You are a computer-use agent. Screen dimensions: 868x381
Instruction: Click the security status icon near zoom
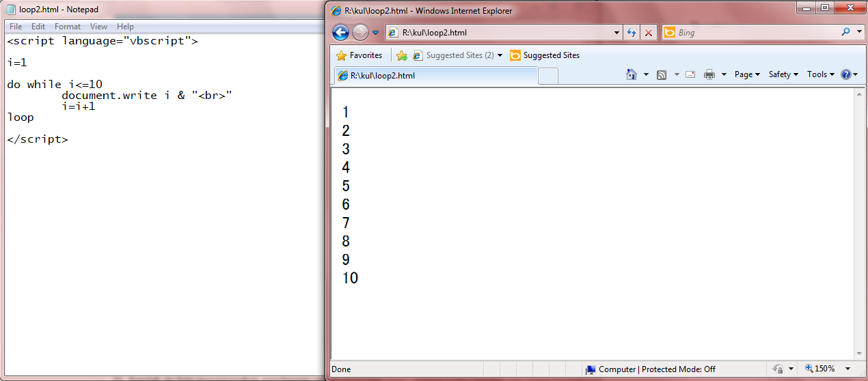[x=778, y=369]
